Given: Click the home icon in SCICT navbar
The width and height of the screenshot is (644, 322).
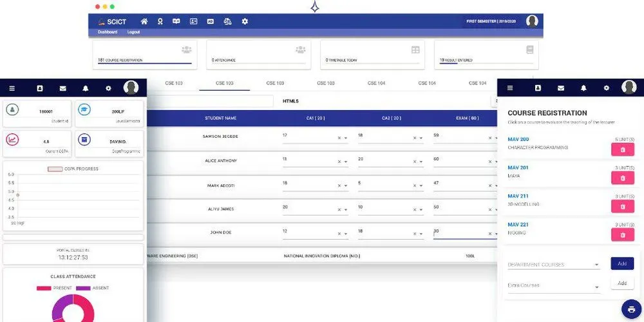Looking at the screenshot, I should [x=144, y=21].
